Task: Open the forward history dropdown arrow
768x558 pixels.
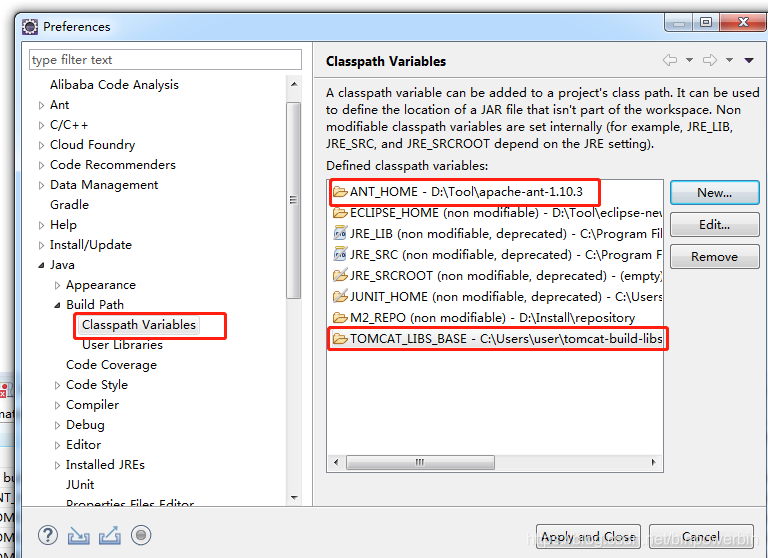Action: click(729, 60)
